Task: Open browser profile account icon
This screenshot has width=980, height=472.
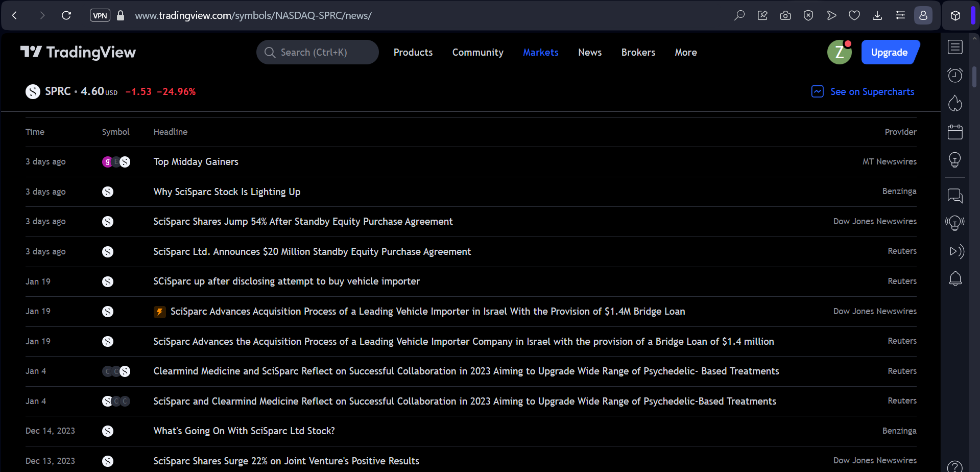Action: (923, 15)
